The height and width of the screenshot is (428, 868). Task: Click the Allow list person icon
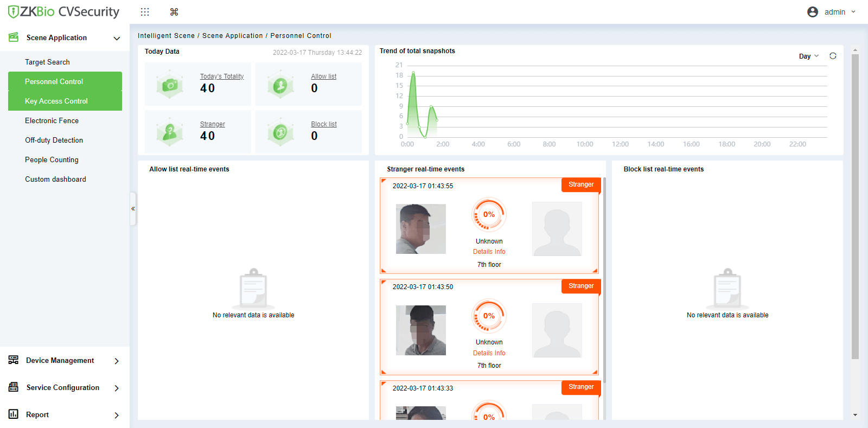(x=280, y=85)
